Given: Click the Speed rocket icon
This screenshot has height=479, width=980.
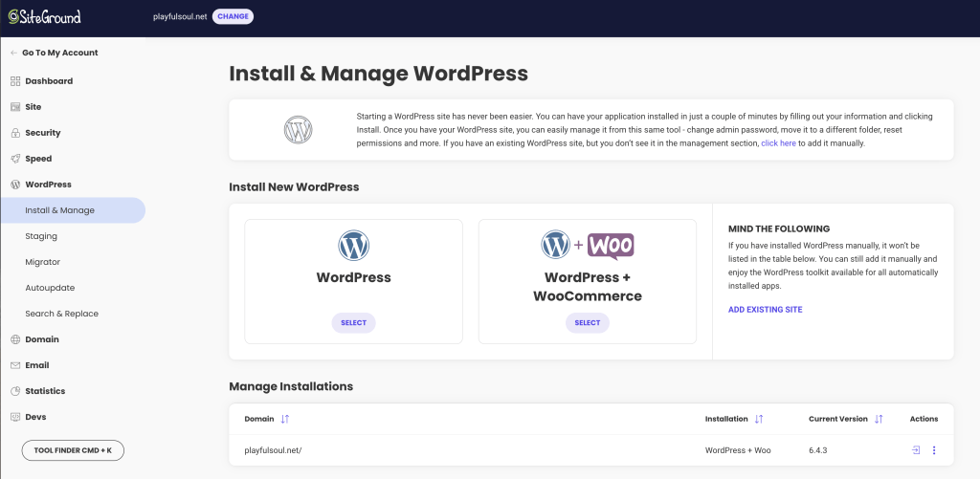Looking at the screenshot, I should click(x=15, y=159).
